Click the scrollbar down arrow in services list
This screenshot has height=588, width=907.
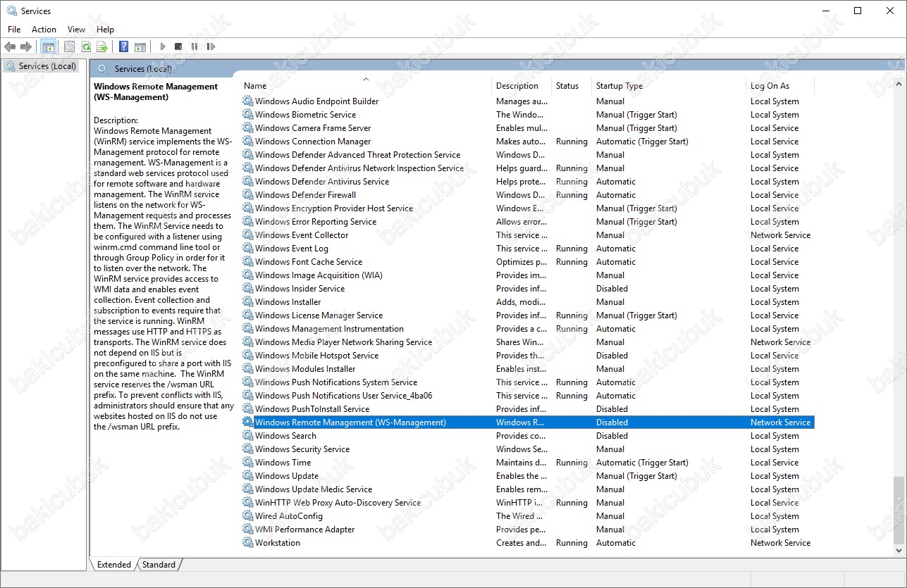pos(898,550)
